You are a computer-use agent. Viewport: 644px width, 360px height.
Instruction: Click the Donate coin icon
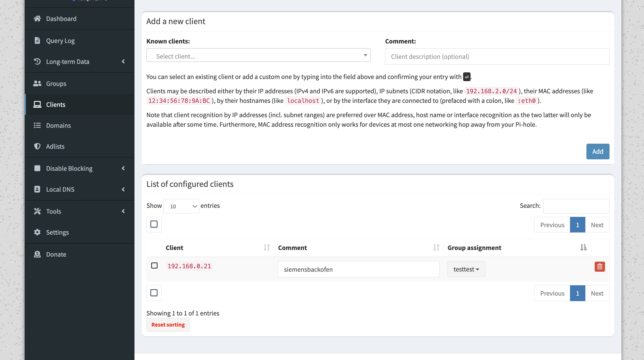click(x=37, y=254)
